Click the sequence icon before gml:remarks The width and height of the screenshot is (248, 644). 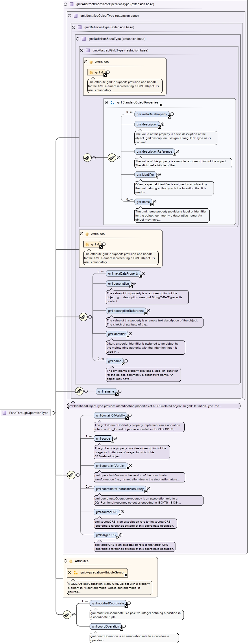[79, 391]
